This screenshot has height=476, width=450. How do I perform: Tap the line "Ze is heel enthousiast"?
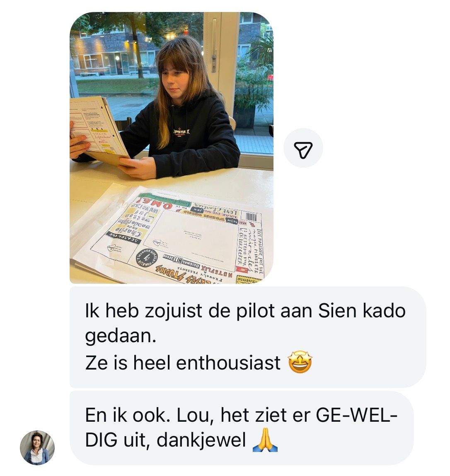coord(183,362)
